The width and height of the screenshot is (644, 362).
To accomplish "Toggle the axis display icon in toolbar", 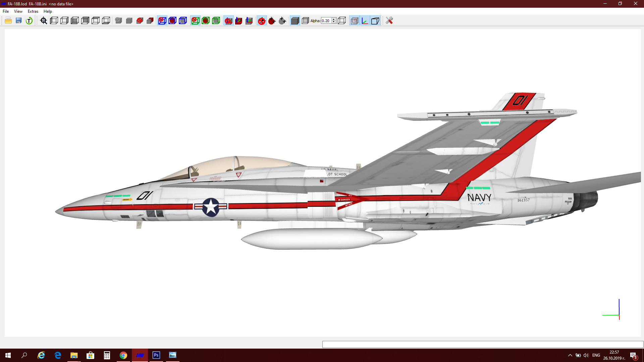I will click(365, 21).
